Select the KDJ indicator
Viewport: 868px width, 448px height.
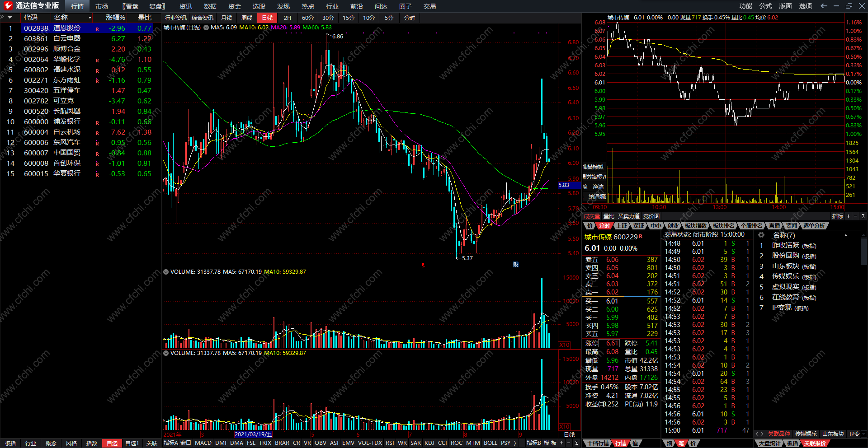click(x=429, y=443)
